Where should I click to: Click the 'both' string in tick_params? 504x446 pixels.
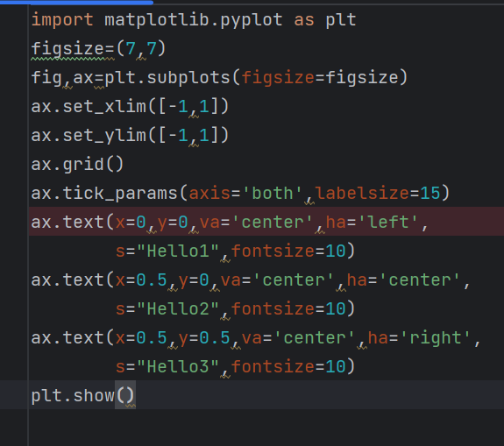[273, 194]
